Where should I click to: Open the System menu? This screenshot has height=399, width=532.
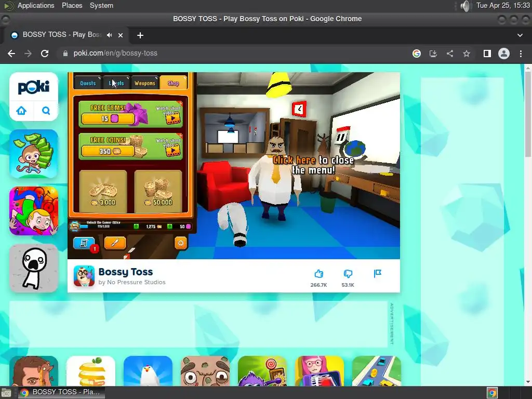coord(101,5)
